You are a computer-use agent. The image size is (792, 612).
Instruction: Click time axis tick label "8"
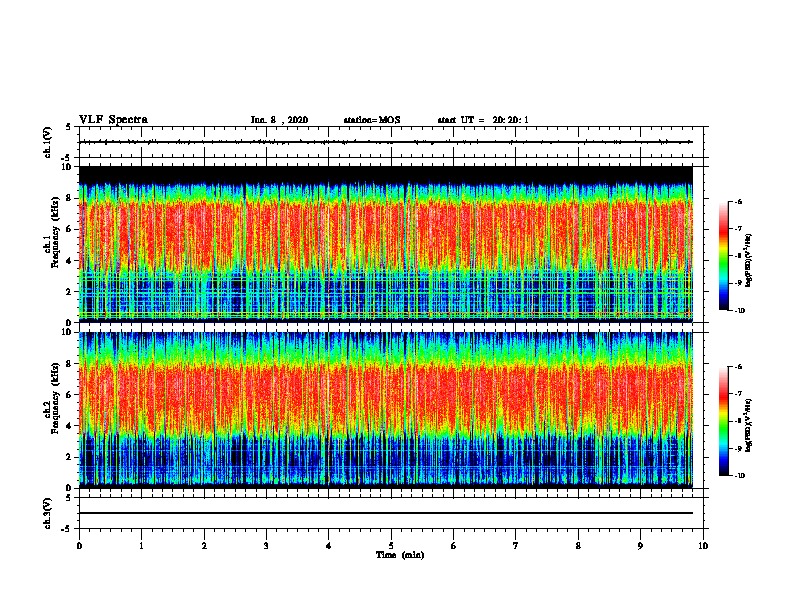[578, 545]
